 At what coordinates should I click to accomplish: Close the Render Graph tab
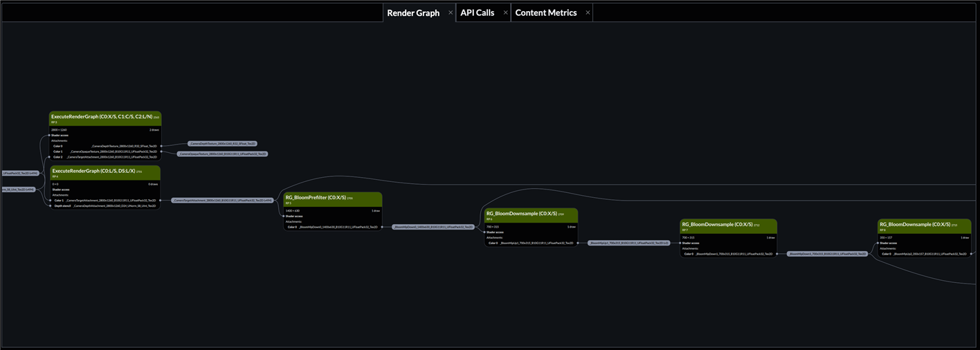(451, 12)
